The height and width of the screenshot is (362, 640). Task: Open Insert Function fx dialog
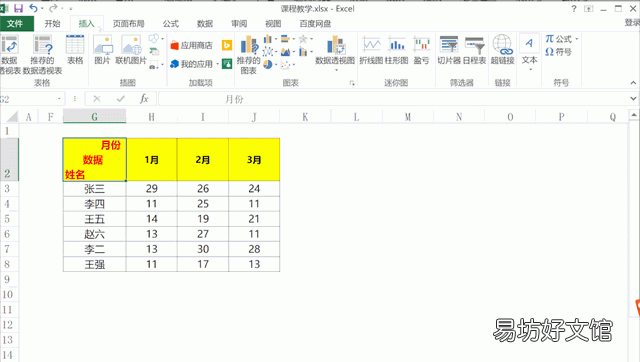144,99
